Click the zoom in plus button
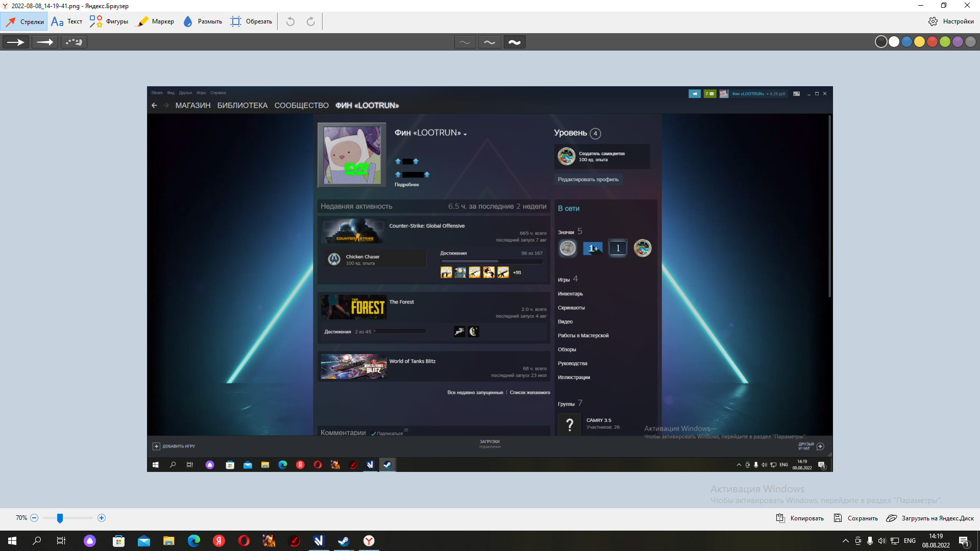The image size is (980, 551). click(102, 518)
